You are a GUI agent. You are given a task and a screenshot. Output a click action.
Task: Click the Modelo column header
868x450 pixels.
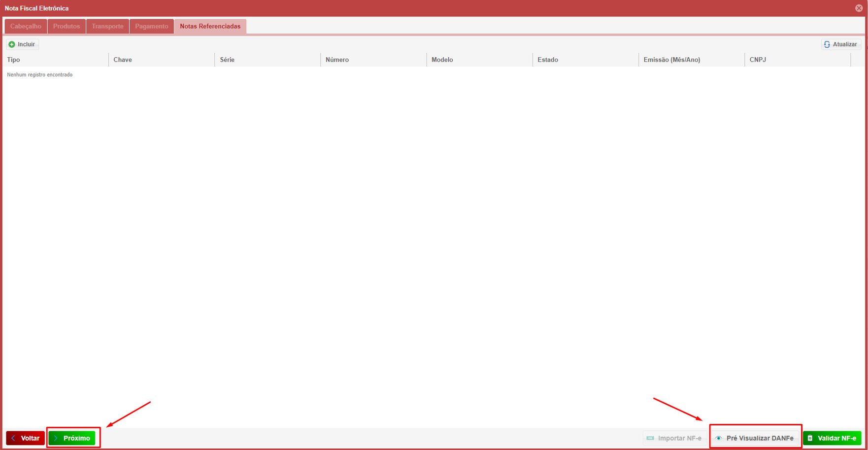pyautogui.click(x=442, y=60)
